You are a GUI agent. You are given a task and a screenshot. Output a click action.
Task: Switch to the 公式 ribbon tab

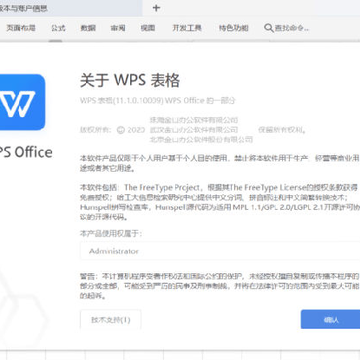[58, 28]
